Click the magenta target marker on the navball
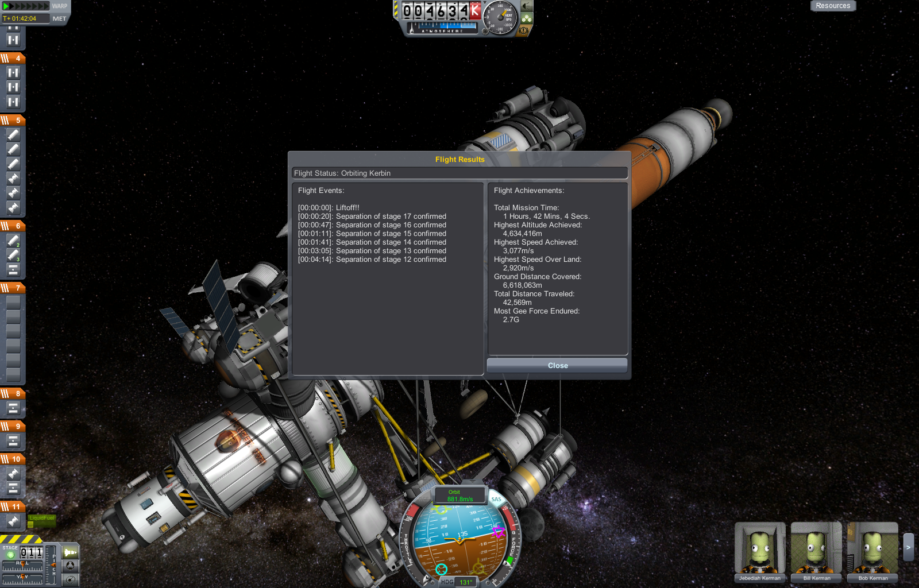919x588 pixels. [x=498, y=532]
